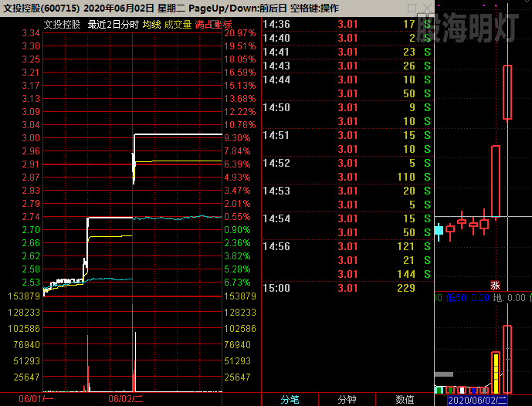This screenshot has width=532, height=406.
Task: Select the 14:43 tick row
Action: 347,66
